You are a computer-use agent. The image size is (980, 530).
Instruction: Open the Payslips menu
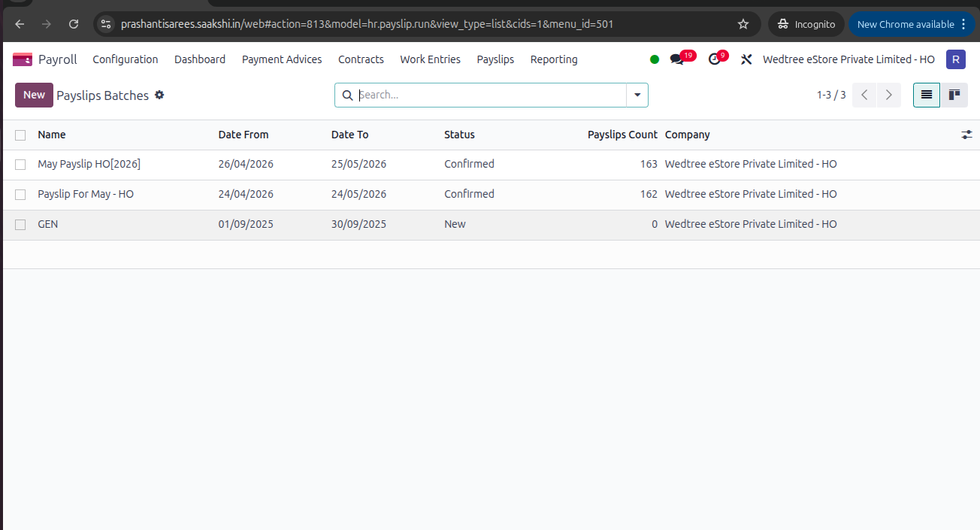click(495, 59)
